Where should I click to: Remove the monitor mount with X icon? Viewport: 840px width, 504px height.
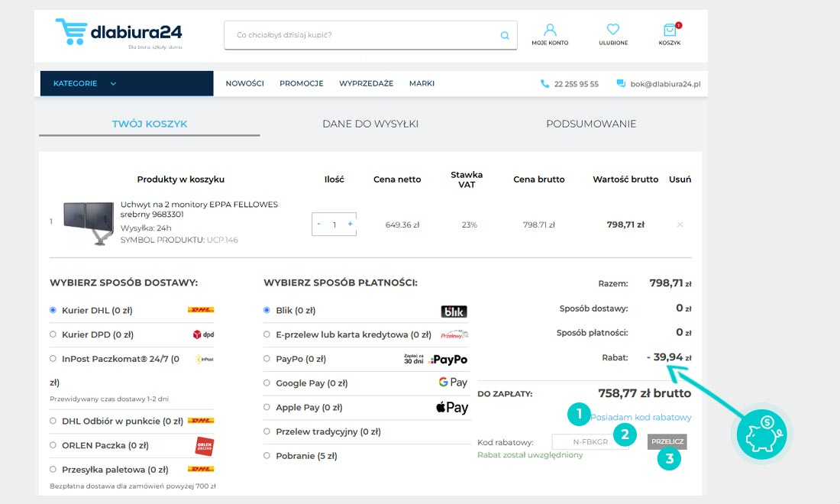point(680,225)
